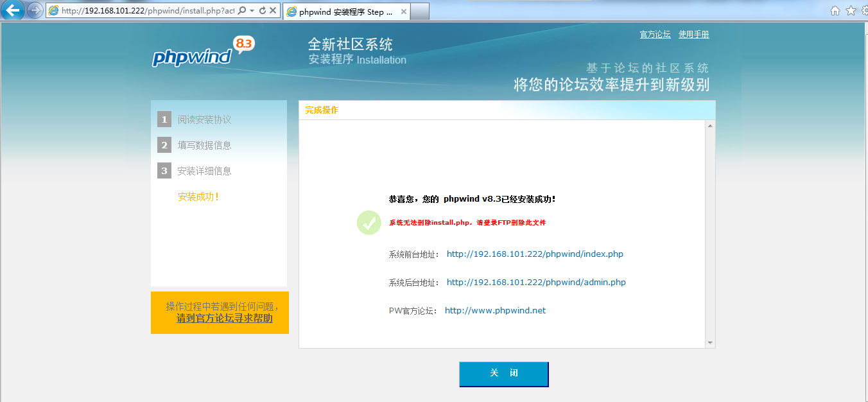Click the 安装成功! step label
The width and height of the screenshot is (868, 402).
pos(198,197)
